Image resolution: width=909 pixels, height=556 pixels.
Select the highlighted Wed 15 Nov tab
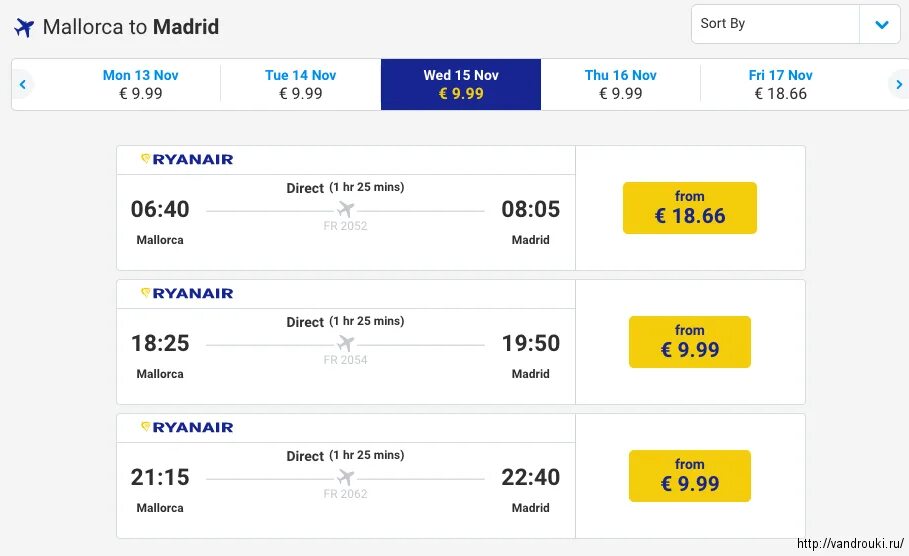461,84
